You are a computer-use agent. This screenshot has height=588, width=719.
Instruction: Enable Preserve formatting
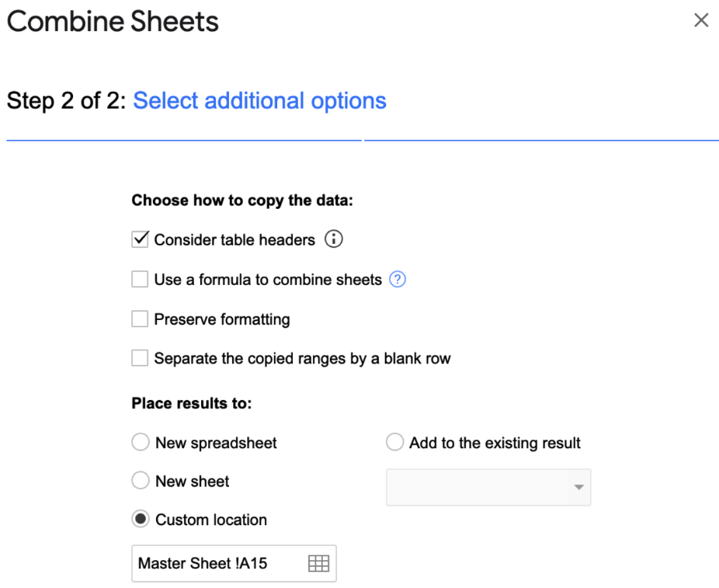(x=140, y=318)
